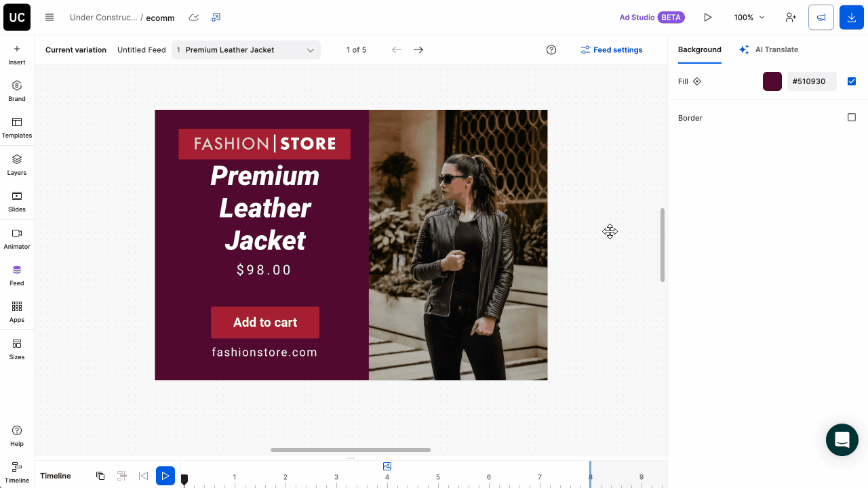Open Feed settings
This screenshot has width=868, height=488.
[612, 49]
